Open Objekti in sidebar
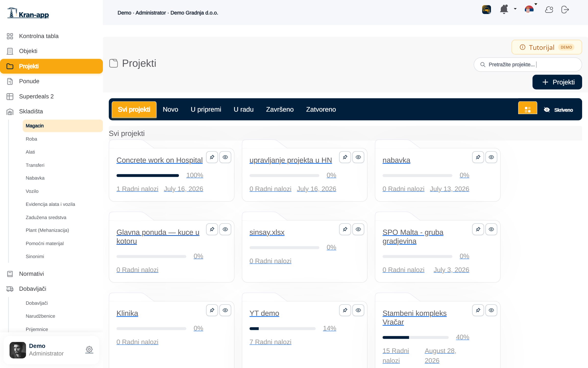This screenshot has height=368, width=588. (51, 51)
